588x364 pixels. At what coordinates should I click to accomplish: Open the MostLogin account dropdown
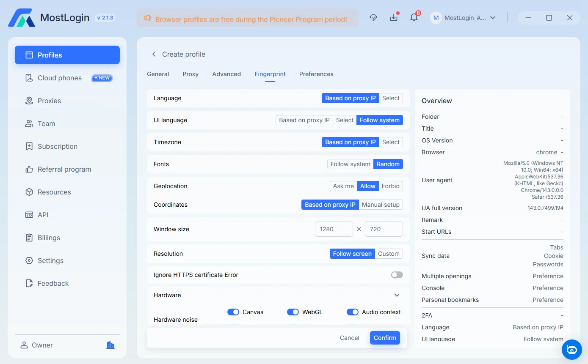[464, 17]
